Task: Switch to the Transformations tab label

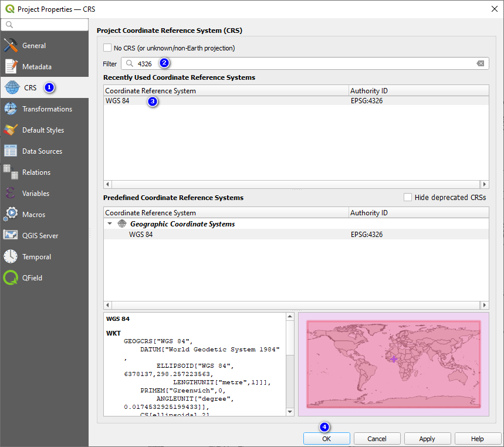Action: (x=48, y=109)
